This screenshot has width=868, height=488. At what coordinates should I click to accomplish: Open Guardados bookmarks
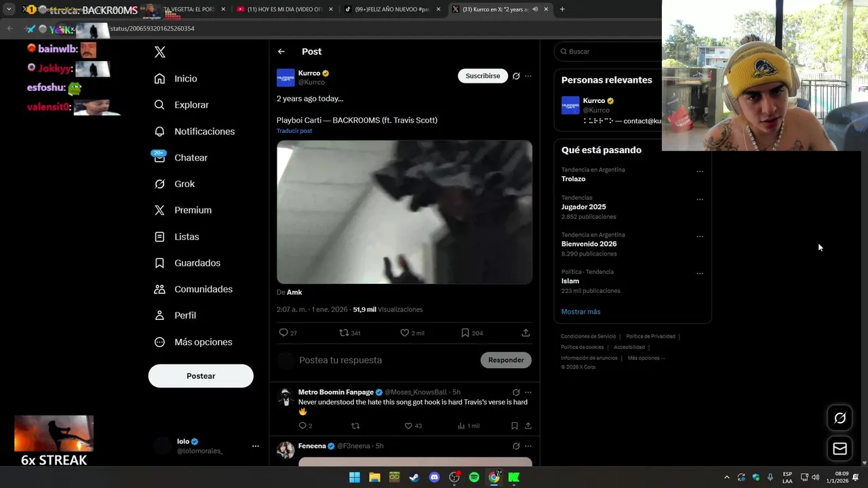[188, 263]
